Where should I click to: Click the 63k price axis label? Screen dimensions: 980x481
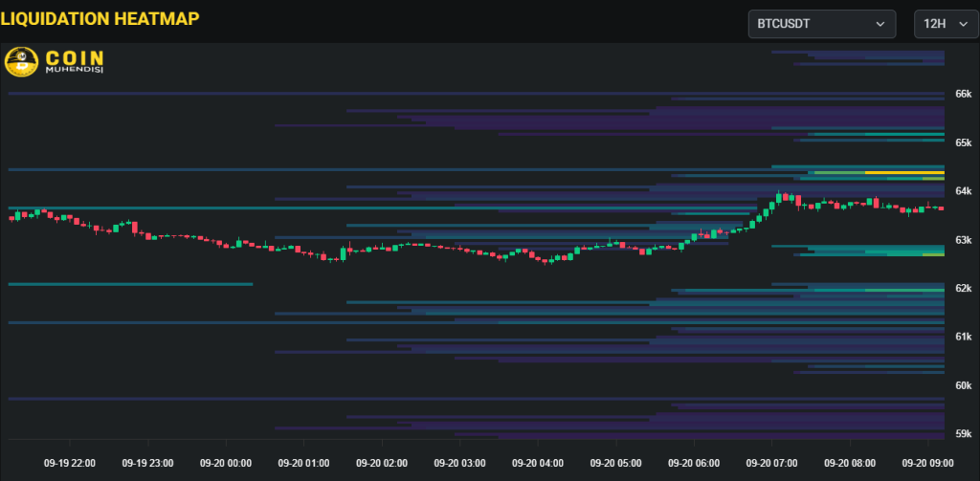(x=963, y=240)
